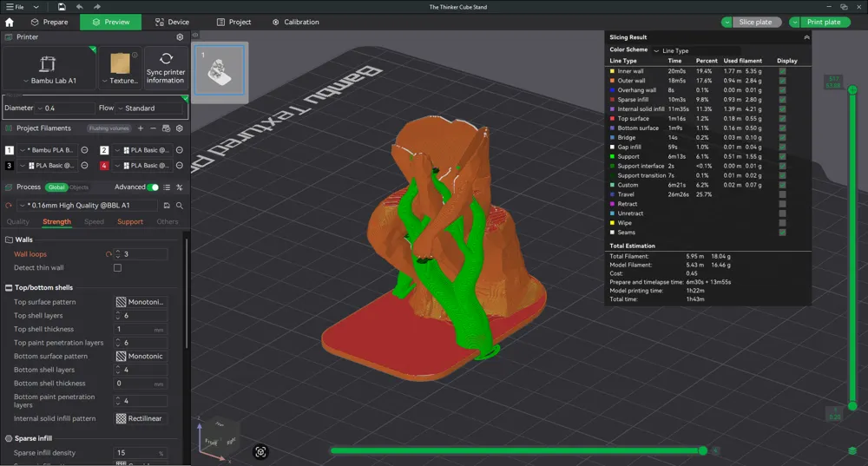
Task: Enable Retract display checkbox
Action: click(x=782, y=204)
